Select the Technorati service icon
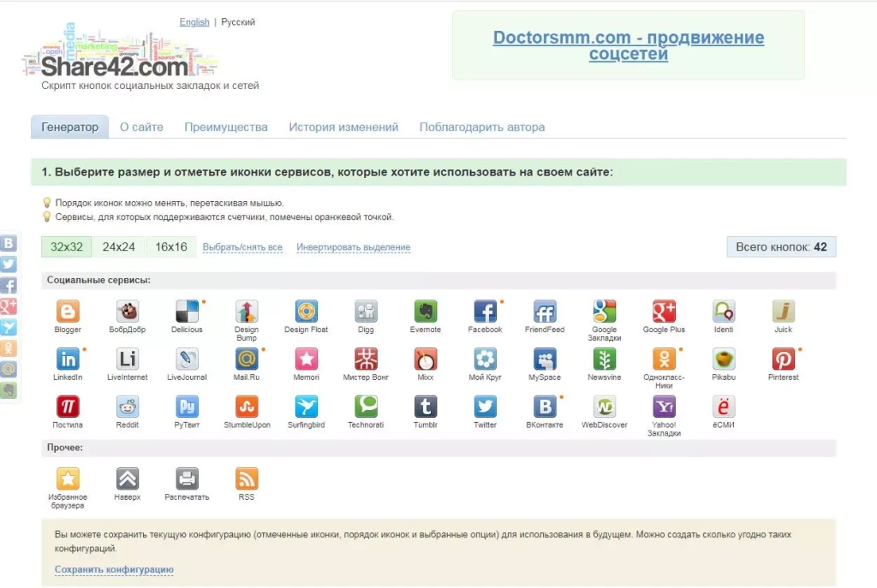The height and width of the screenshot is (588, 877). tap(366, 407)
